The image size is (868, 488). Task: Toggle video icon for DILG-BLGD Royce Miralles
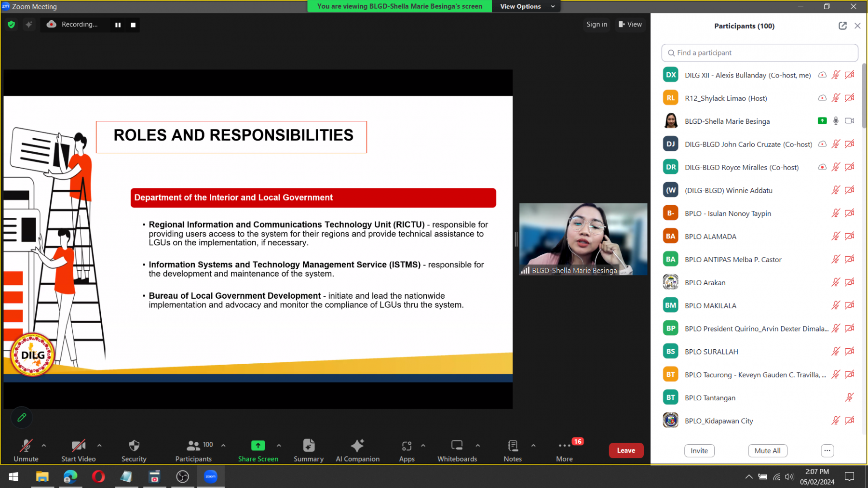(850, 167)
